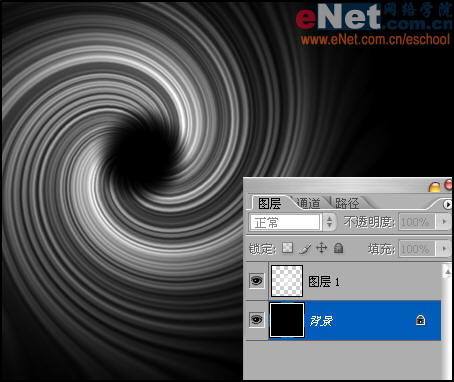Click the lock all padlock icon
Viewport: 454px width, 382px height.
[338, 248]
